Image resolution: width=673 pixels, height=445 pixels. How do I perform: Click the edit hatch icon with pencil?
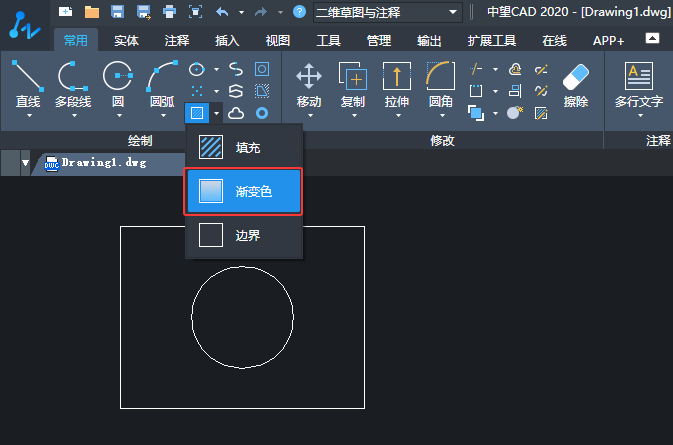pyautogui.click(x=541, y=113)
